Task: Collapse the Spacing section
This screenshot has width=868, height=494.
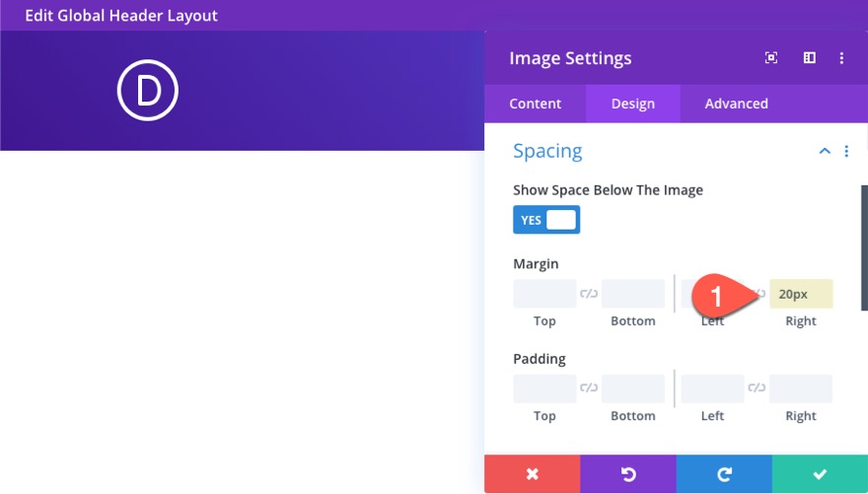Action: click(825, 151)
